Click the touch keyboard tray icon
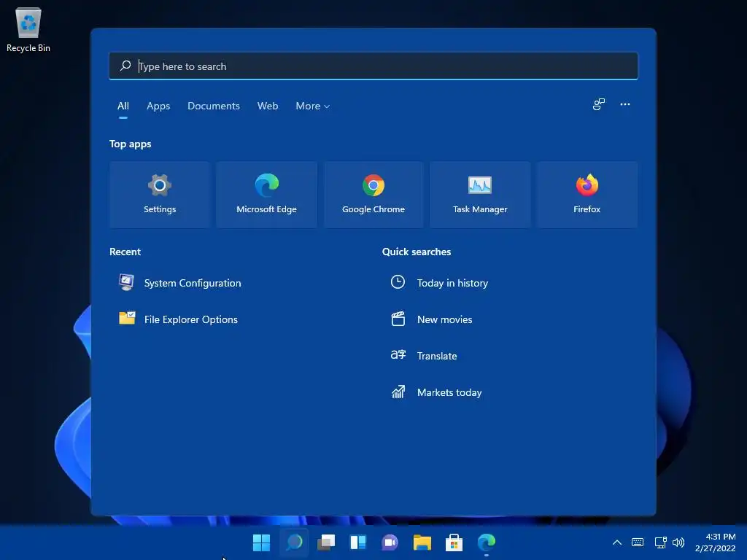This screenshot has height=560, width=747. point(638,542)
